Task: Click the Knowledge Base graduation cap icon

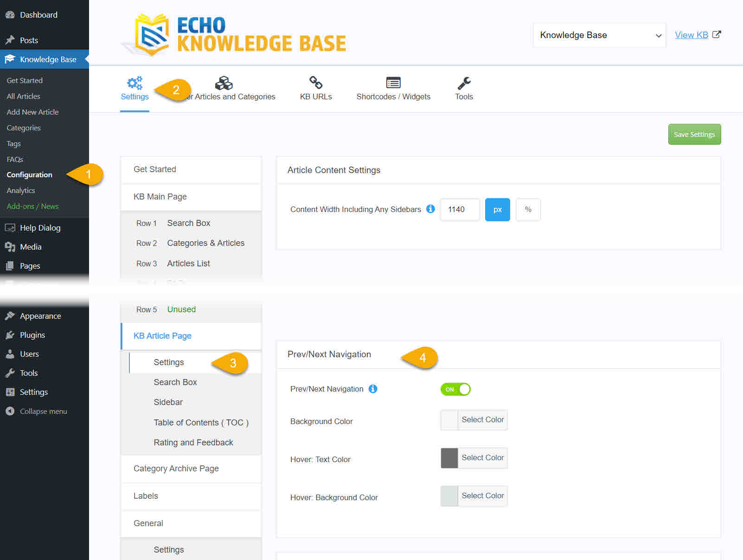Action: [10, 59]
